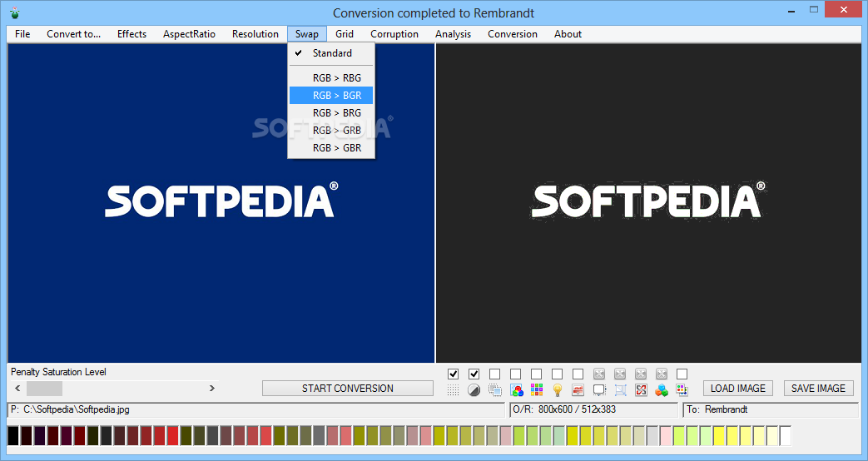Image resolution: width=868 pixels, height=461 pixels.
Task: Click the red crossed arrows icon
Action: 641,390
